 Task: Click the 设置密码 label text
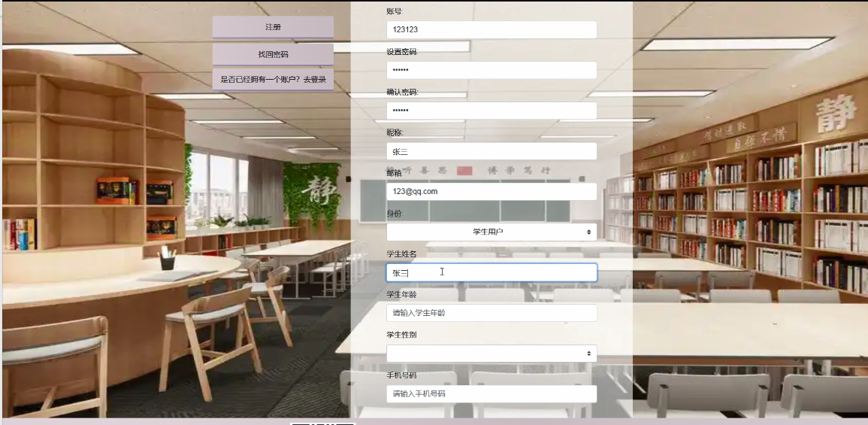(x=402, y=52)
